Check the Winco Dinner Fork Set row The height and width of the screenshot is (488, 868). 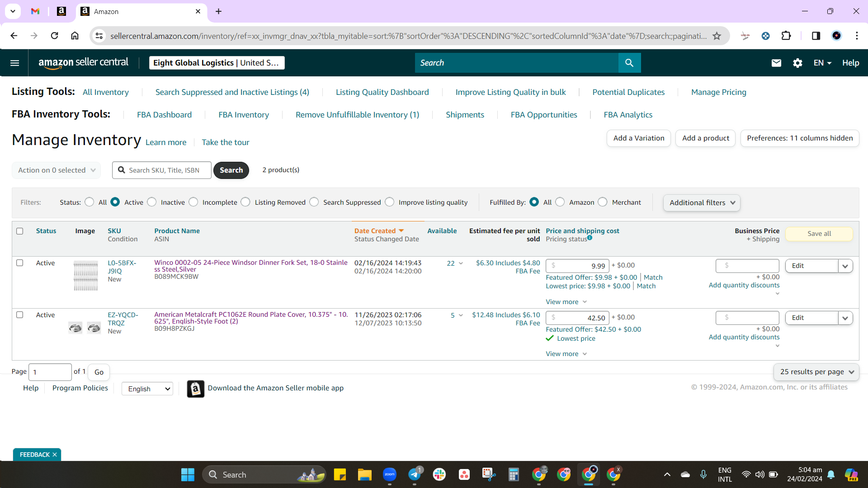click(20, 263)
